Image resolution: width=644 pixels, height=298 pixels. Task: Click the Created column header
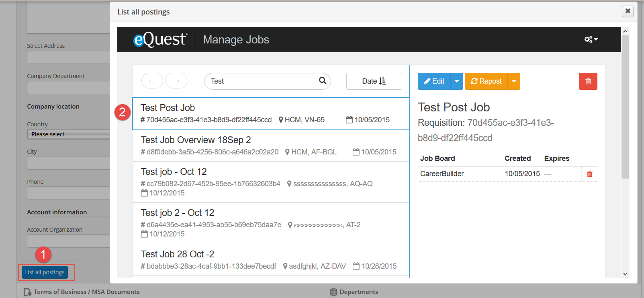point(517,158)
